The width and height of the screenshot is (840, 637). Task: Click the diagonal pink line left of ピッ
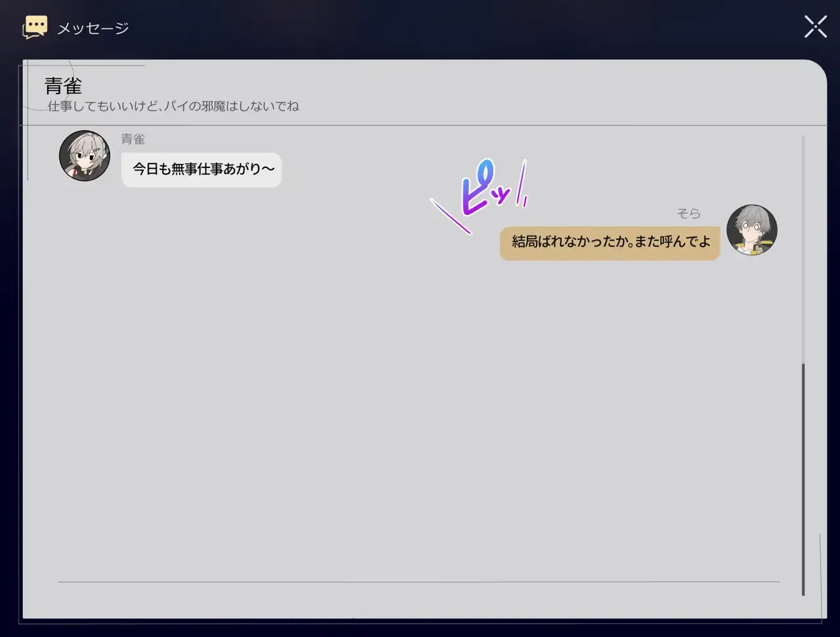(450, 216)
